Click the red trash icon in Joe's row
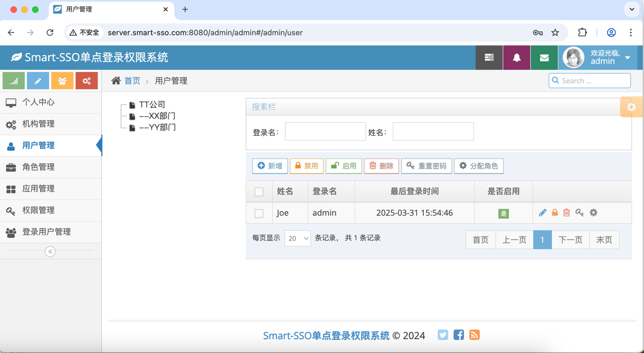This screenshot has width=644, height=353. pos(567,212)
